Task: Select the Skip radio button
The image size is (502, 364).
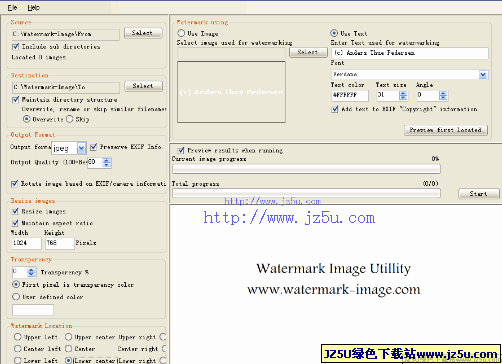Action: point(70,119)
